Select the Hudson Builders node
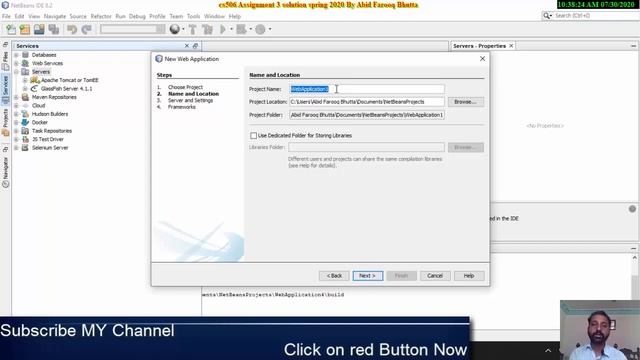The width and height of the screenshot is (640, 360). click(x=50, y=114)
